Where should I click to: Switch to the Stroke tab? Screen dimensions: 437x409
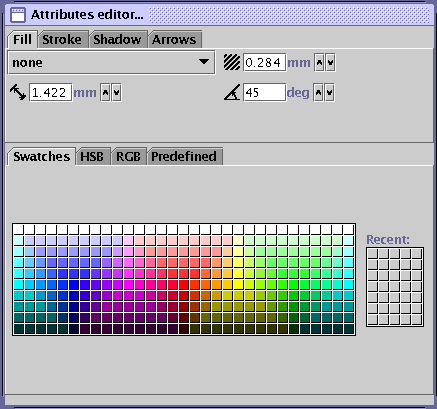pyautogui.click(x=63, y=40)
